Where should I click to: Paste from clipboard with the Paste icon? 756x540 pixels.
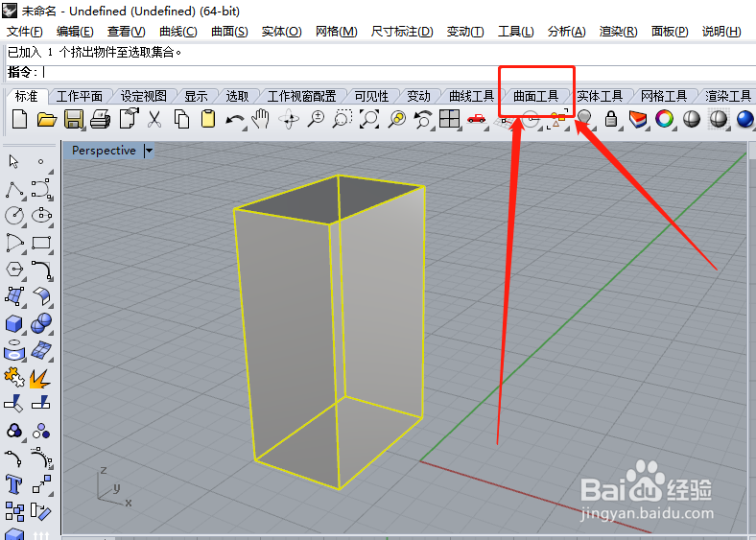[x=208, y=119]
